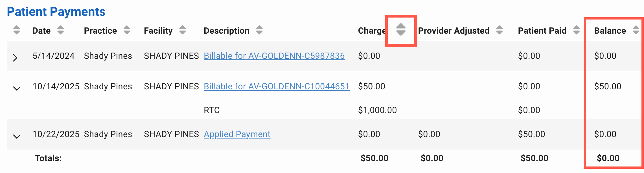
Task: Click the Date column header text
Action: point(41,31)
